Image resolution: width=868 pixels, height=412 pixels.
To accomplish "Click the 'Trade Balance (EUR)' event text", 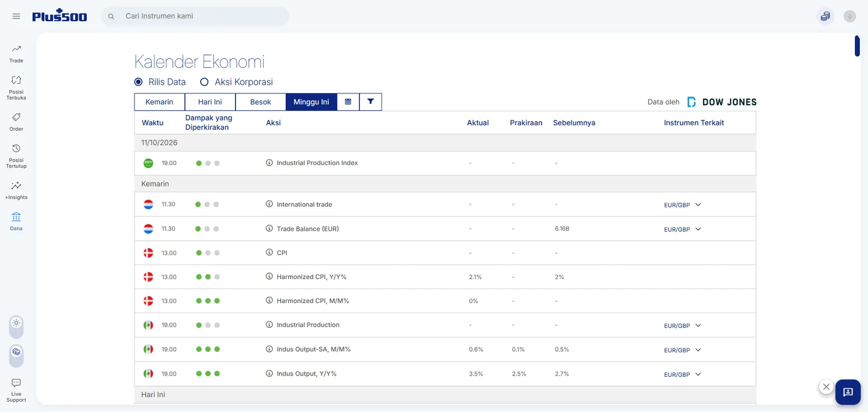I will (308, 229).
